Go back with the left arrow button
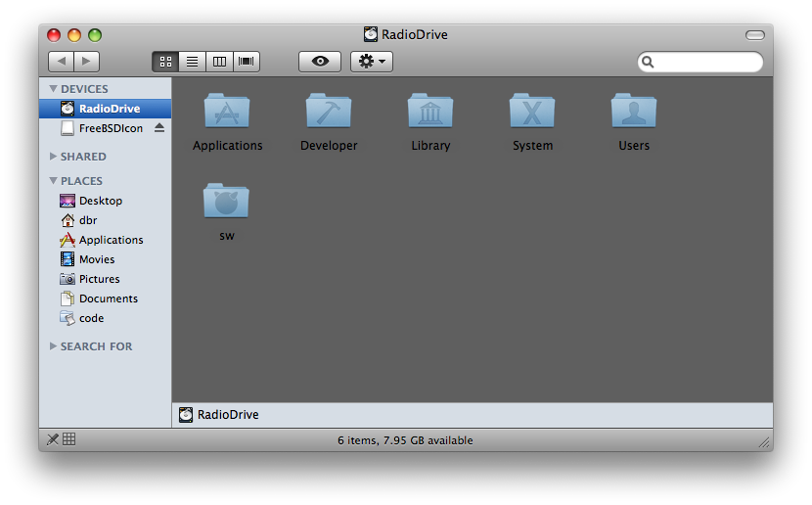This screenshot has width=812, height=505. (x=61, y=62)
